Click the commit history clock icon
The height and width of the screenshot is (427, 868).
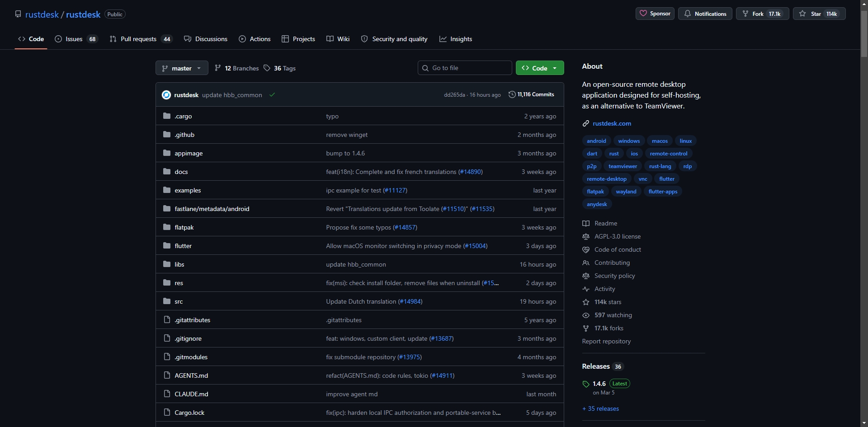512,94
